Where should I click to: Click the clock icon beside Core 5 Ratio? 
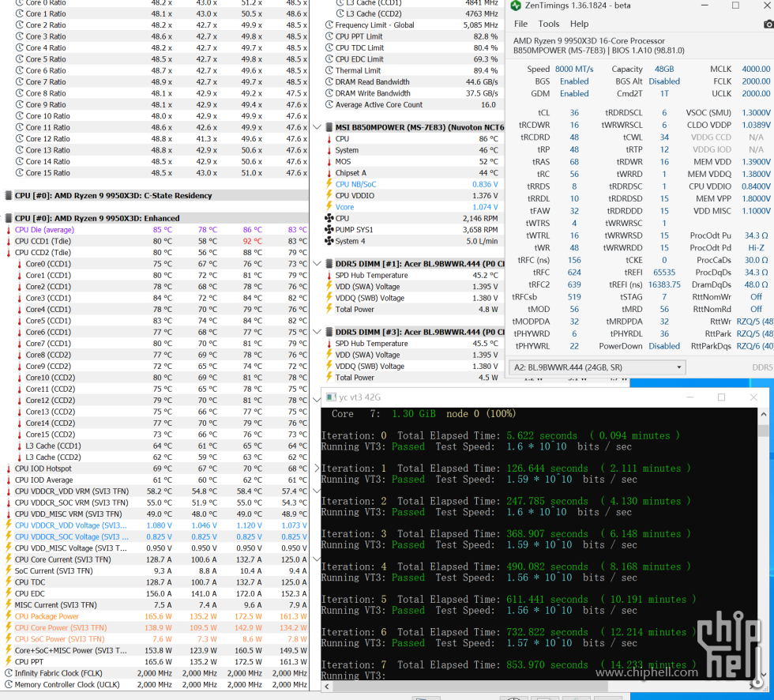[20, 59]
